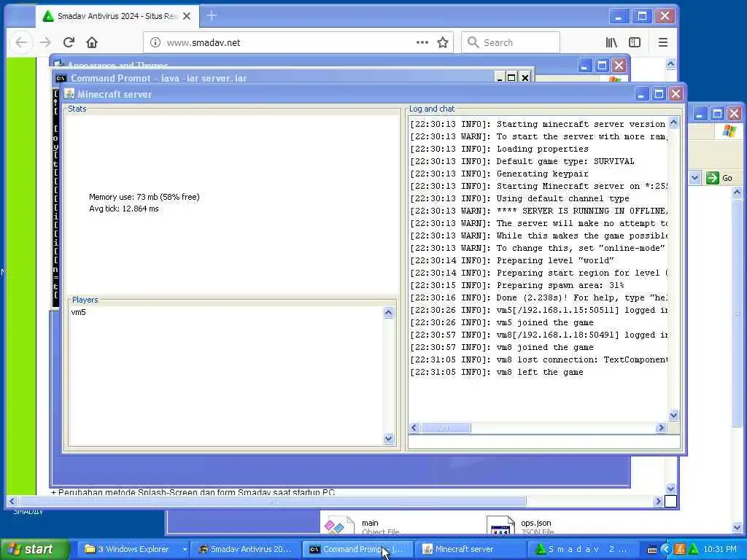The width and height of the screenshot is (747, 560).
Task: Click the 'Avg tick: 12.864 ms' stat
Action: pyautogui.click(x=124, y=209)
